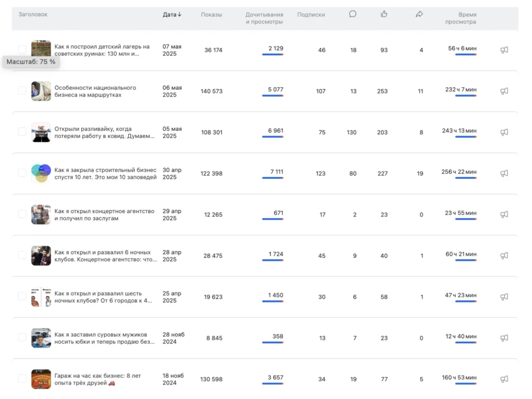
Task: Click the comments icon column header
Action: pyautogui.click(x=353, y=14)
